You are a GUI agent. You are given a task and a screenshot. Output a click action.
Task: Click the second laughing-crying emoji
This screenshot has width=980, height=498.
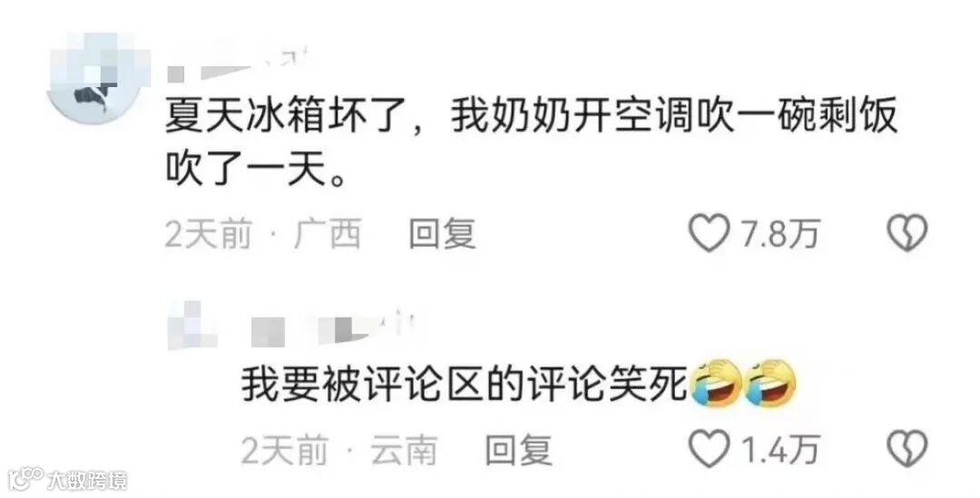tap(772, 384)
